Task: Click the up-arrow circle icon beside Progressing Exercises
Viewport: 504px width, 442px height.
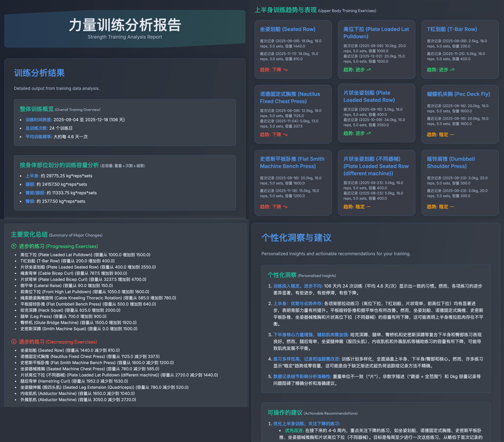Action: coord(14,246)
